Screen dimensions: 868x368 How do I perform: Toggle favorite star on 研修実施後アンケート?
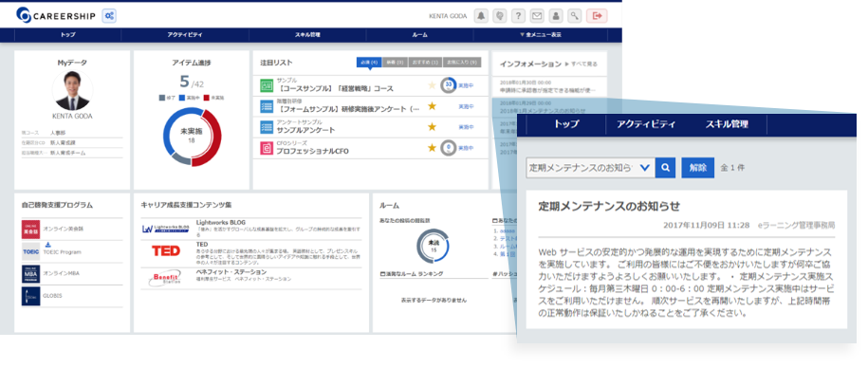432,105
